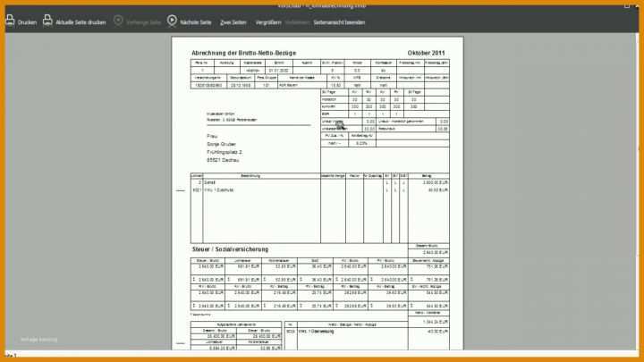Click the Drucken text label

point(27,22)
